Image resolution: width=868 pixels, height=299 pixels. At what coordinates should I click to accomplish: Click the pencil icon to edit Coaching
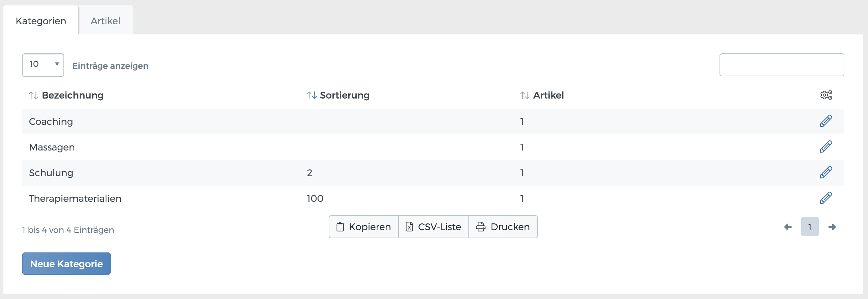click(825, 121)
